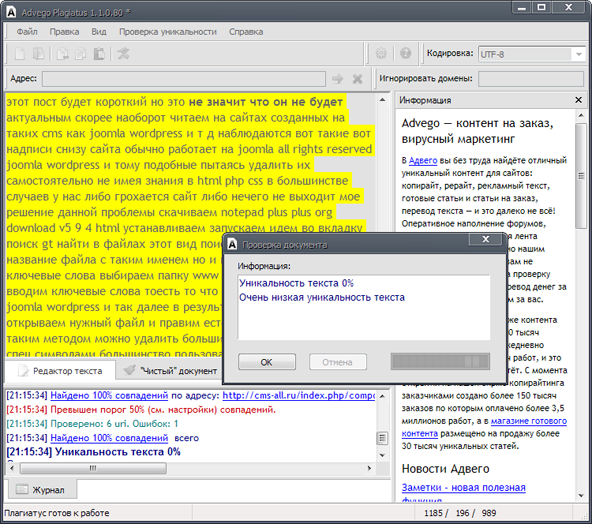Click the uniqueness check toolbar icon
The image size is (592, 524).
click(123, 54)
